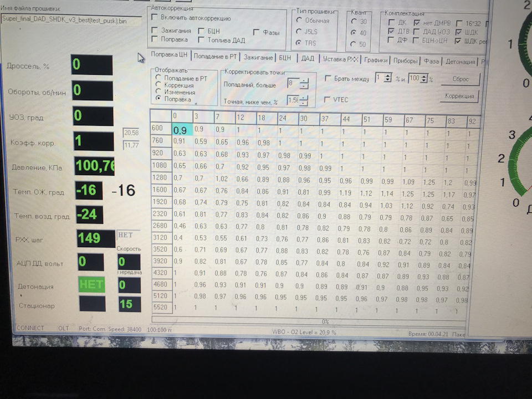The height and width of the screenshot is (399, 532).
Task: Toggle the ДК equipment checkbox
Action: click(x=391, y=22)
